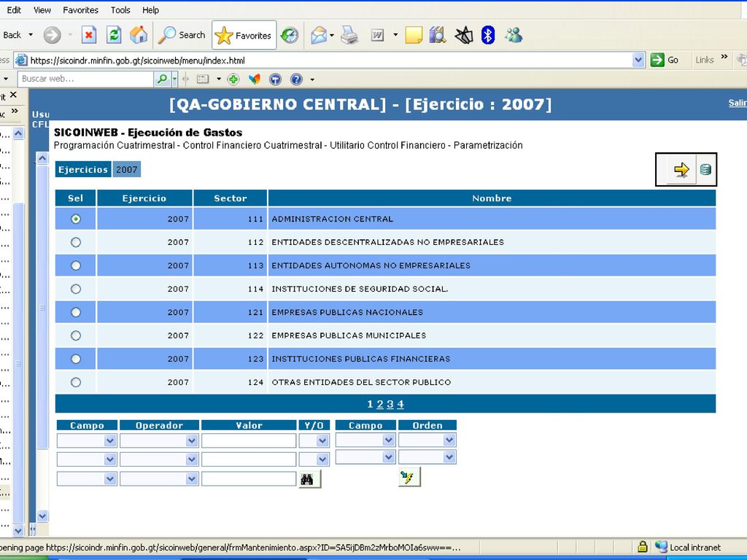Viewport: 747px width, 560px height.
Task: Click the Back navigation button
Action: 12,35
